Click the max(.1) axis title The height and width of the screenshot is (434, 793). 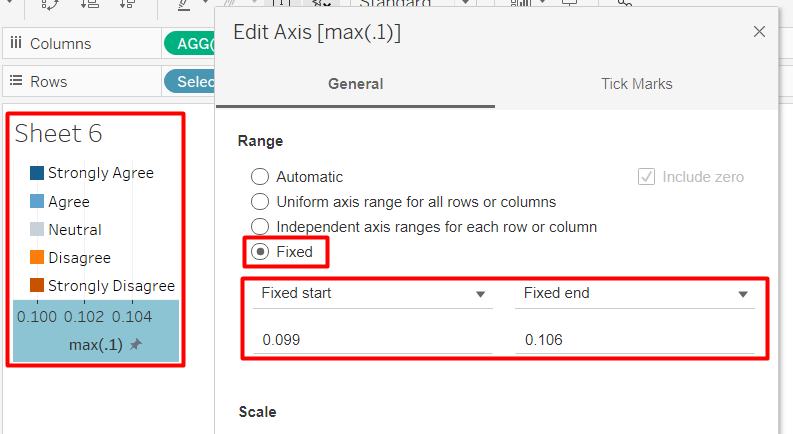[x=96, y=345]
